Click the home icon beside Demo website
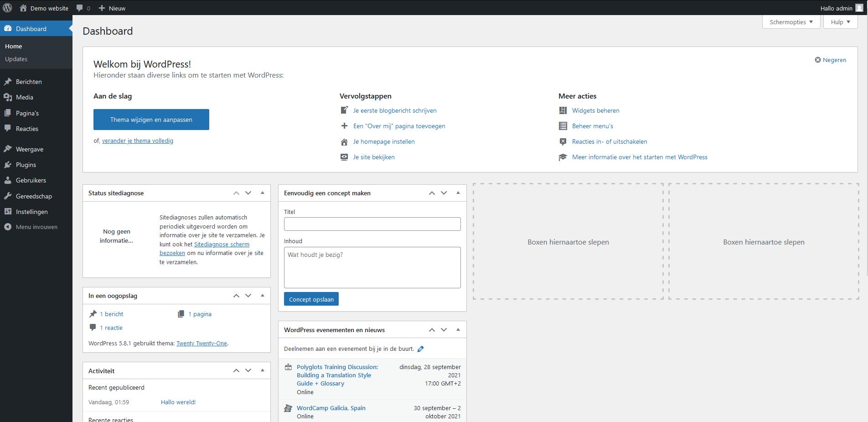The height and width of the screenshot is (422, 868). point(23,8)
